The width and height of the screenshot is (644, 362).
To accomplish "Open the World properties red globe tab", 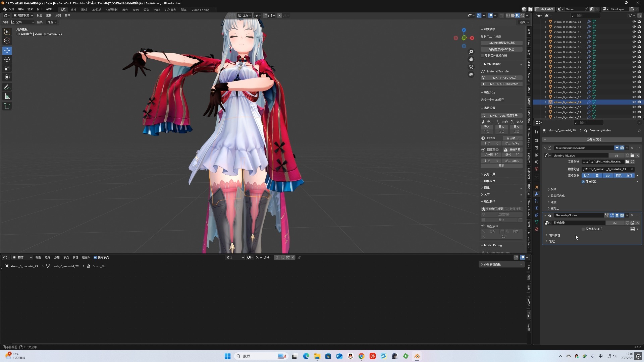I will coord(537,169).
